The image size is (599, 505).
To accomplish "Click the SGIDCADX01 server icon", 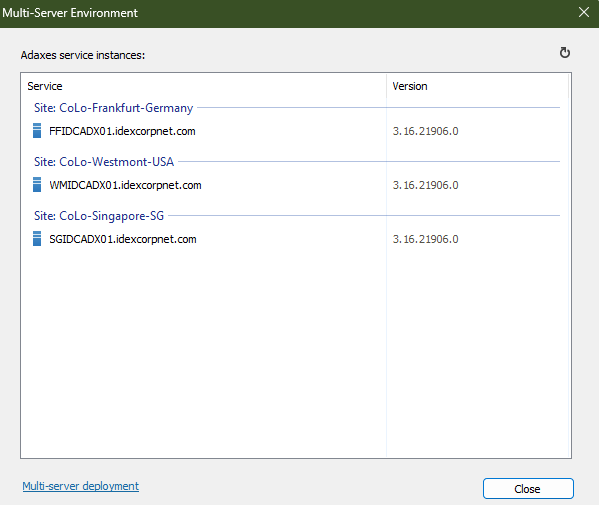I will [x=37, y=239].
